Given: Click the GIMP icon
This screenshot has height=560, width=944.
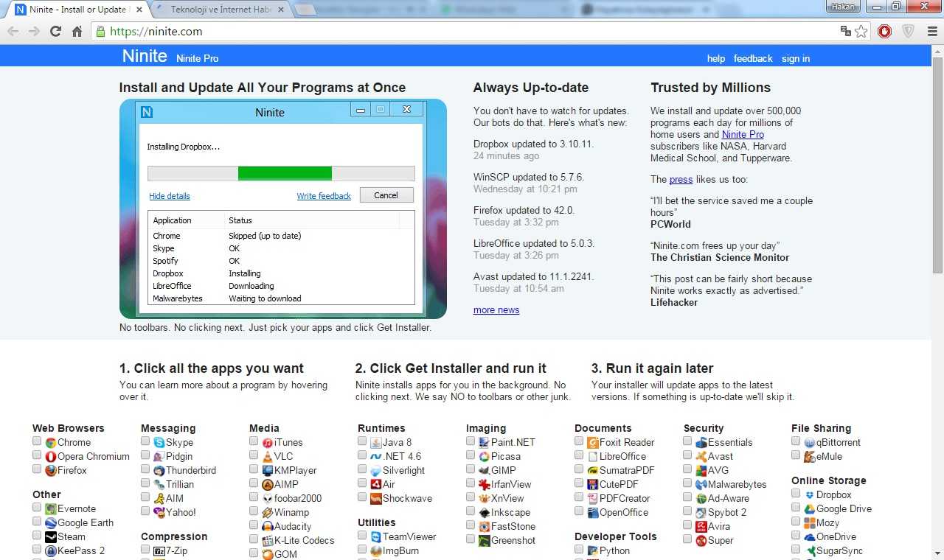Looking at the screenshot, I should point(485,471).
